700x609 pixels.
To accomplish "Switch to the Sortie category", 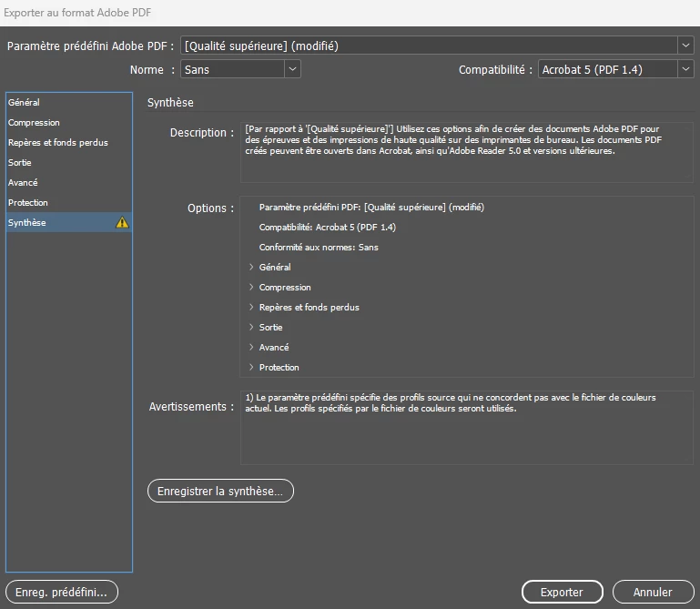I will tap(69, 163).
